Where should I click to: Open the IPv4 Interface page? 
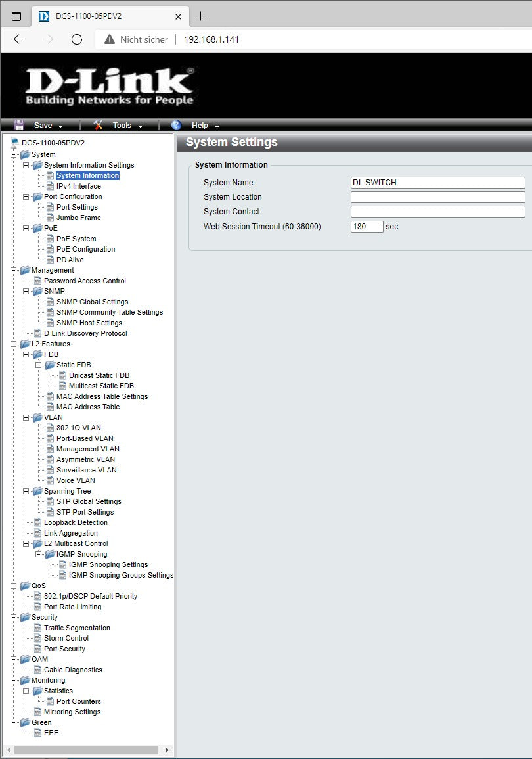pyautogui.click(x=78, y=186)
